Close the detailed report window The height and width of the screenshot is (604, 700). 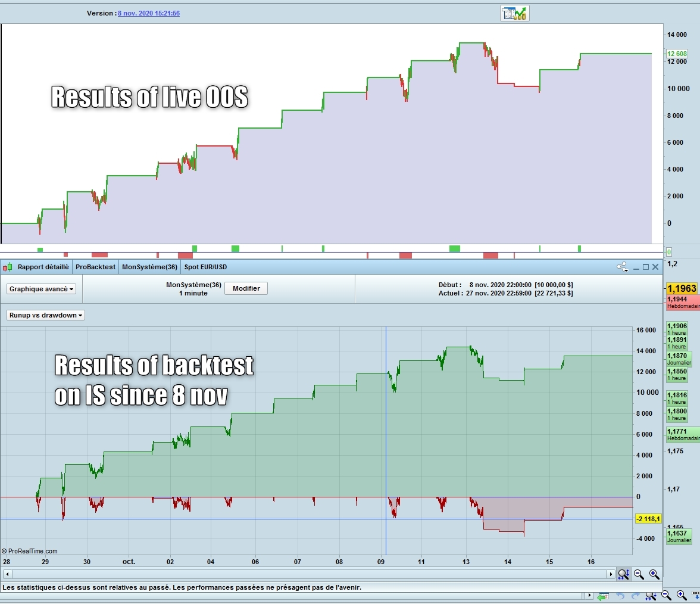[655, 267]
